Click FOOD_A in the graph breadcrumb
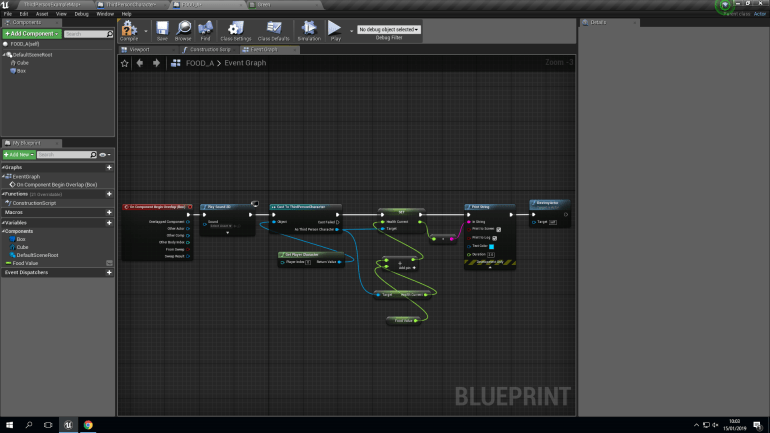This screenshot has width=770, height=433. (200, 63)
